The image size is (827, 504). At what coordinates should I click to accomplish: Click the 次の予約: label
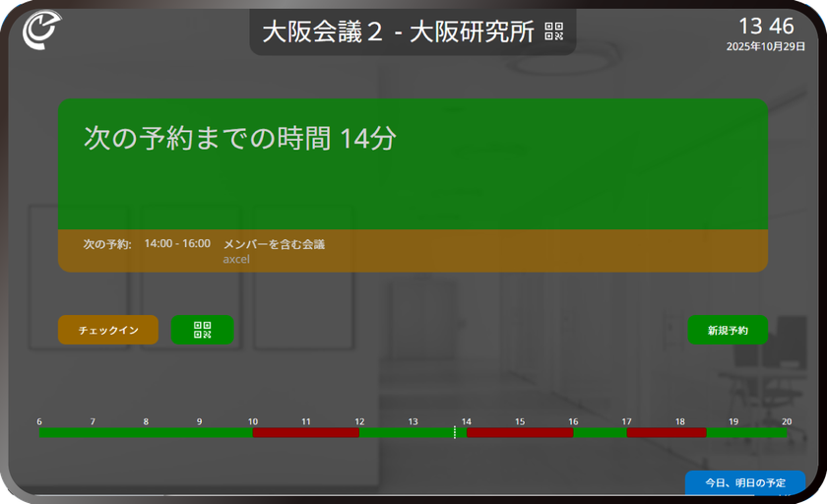(x=107, y=244)
